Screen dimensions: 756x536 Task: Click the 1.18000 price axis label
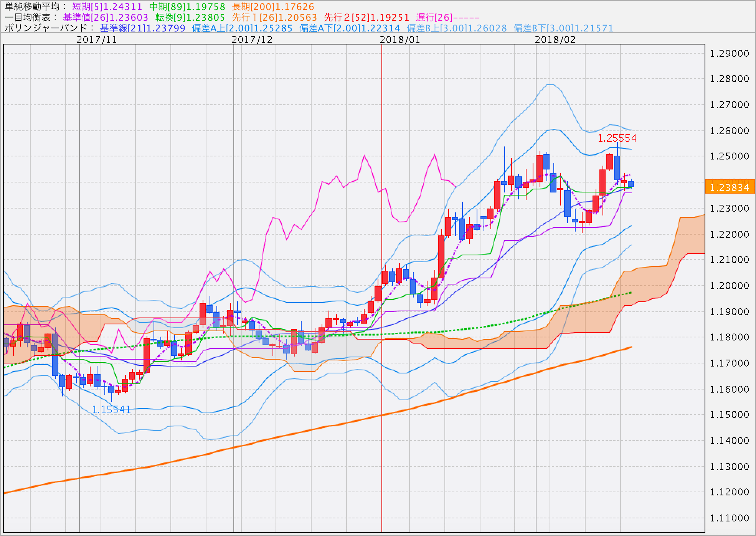pyautogui.click(x=730, y=337)
